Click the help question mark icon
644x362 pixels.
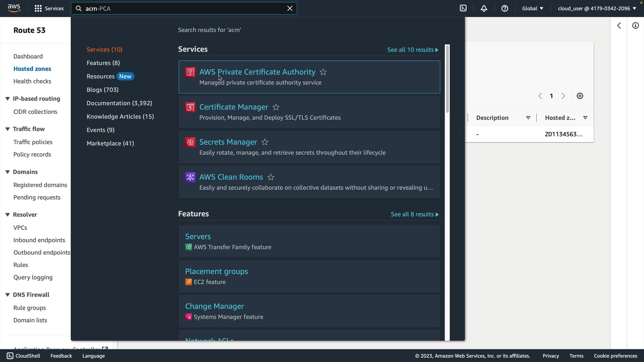click(504, 8)
